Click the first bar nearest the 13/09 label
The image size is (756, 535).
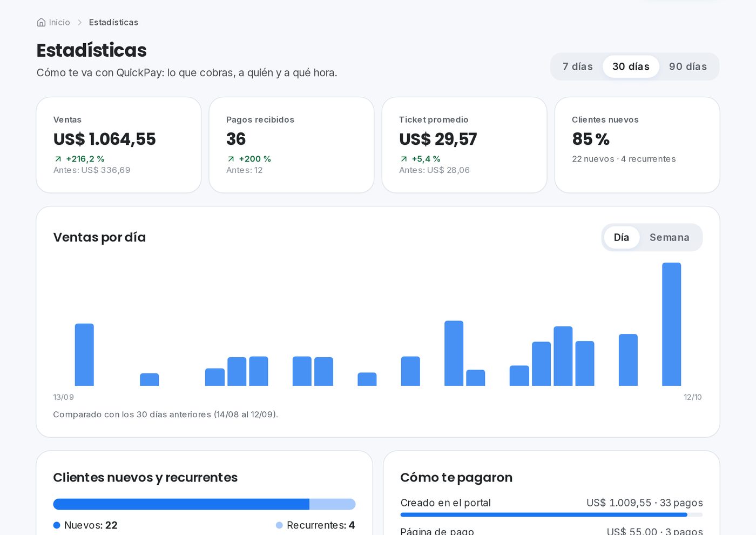(x=84, y=355)
